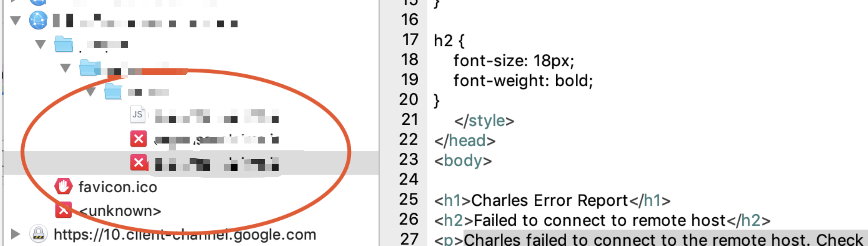The width and height of the screenshot is (868, 246).
Task: Click the 'h2 {' selector line
Action: [449, 41]
